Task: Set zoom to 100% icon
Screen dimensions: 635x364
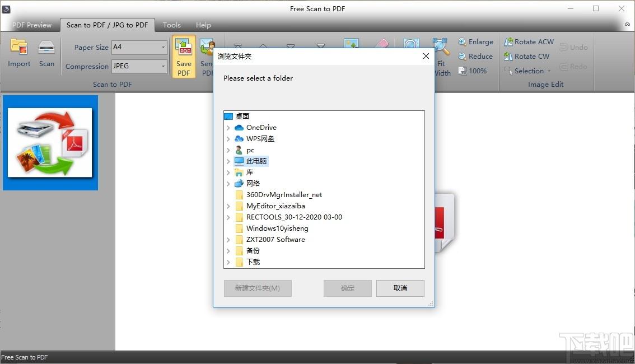Action: pyautogui.click(x=462, y=71)
